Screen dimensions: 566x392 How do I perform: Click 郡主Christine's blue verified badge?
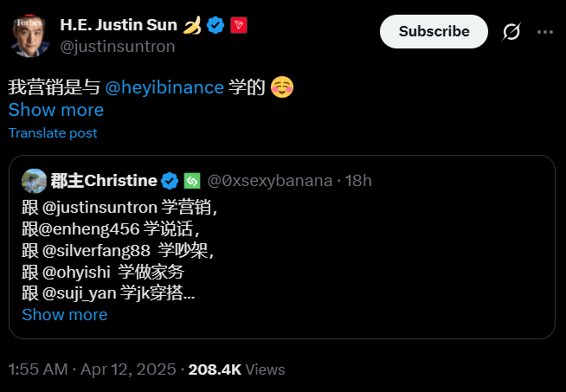pyautogui.click(x=170, y=181)
